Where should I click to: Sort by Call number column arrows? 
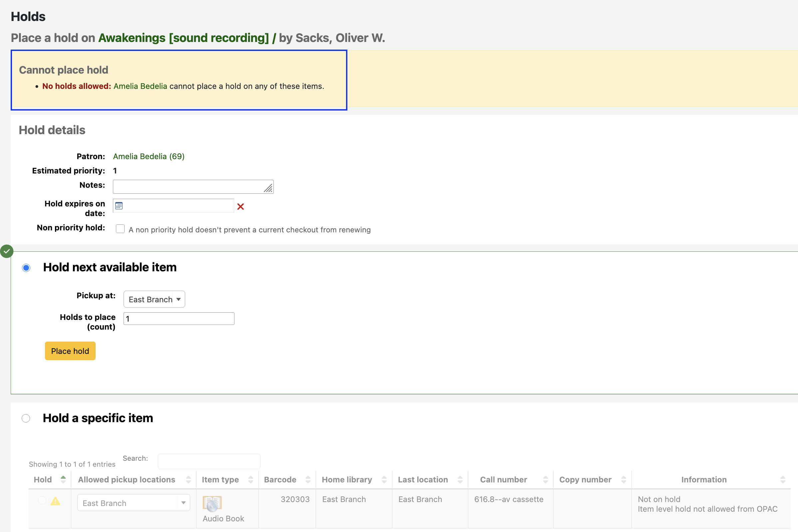[546, 479]
